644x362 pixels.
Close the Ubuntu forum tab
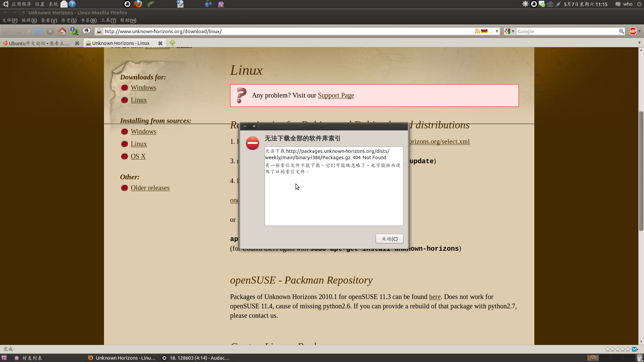77,43
